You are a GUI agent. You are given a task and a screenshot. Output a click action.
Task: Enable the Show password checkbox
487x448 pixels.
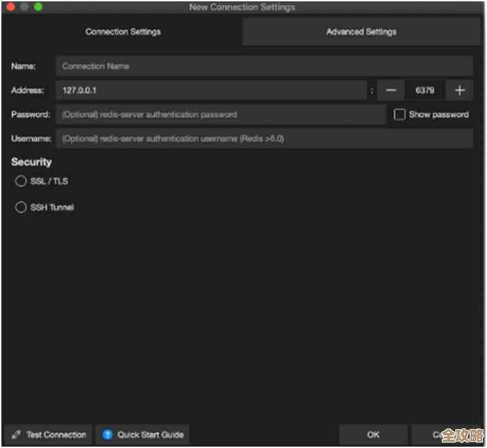tap(399, 115)
